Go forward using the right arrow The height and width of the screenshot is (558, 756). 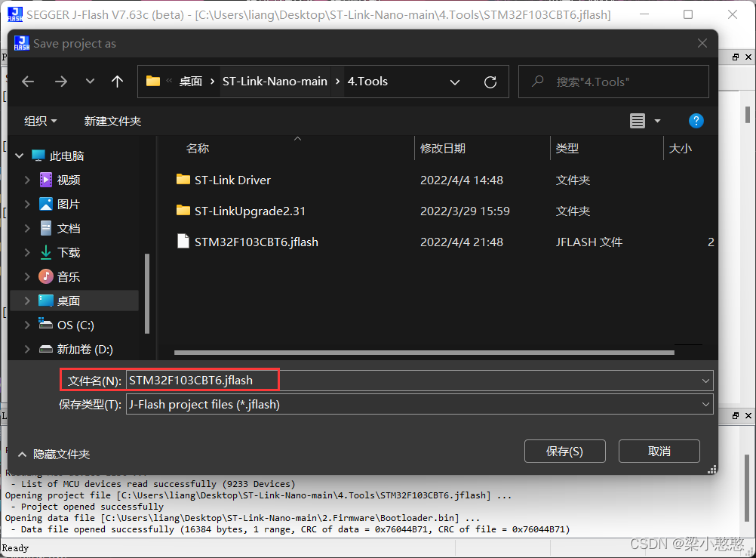coord(61,82)
